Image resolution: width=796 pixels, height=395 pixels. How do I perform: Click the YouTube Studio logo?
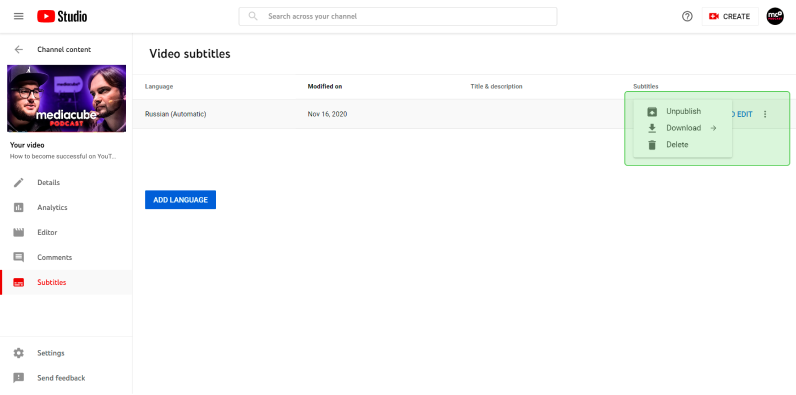[x=62, y=16]
